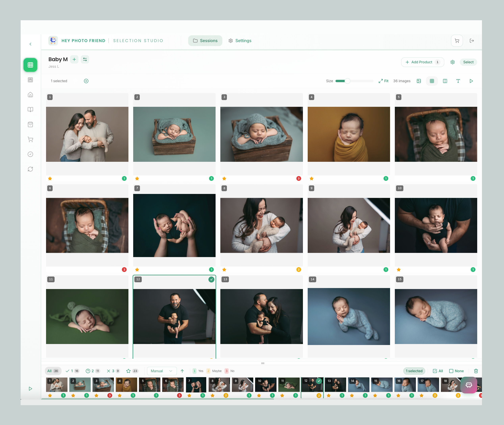Open the grid view in left sidebar

click(x=30, y=65)
